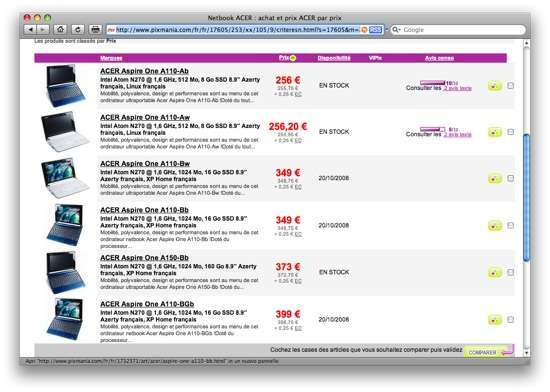Tick compare checkbox for Aspire One A110-Bw
Screen dimensions: 550x392
510,178
